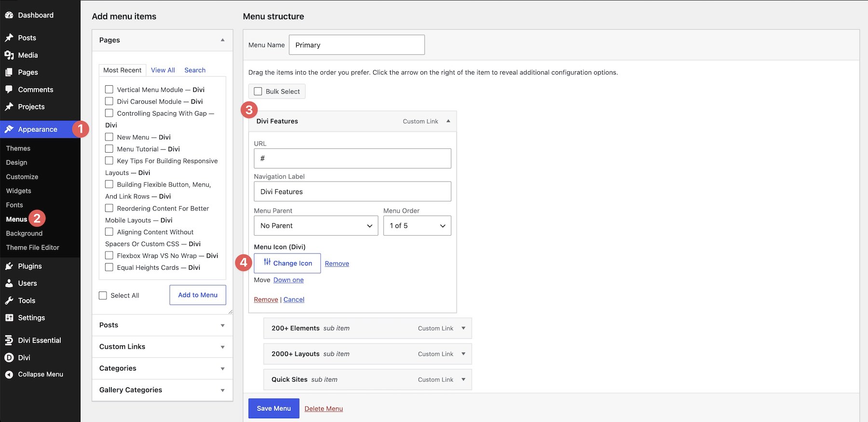The image size is (868, 422).
Task: Click the URL input field
Action: tap(353, 158)
